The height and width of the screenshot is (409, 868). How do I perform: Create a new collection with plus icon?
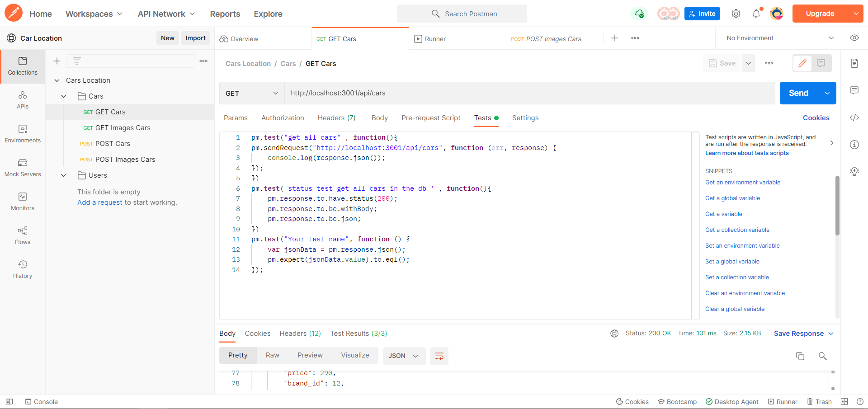point(57,61)
